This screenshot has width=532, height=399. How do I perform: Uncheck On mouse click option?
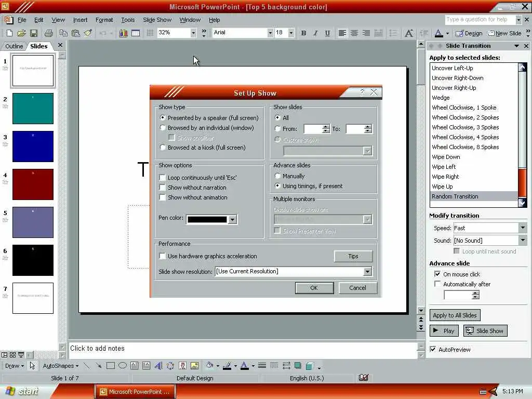point(437,274)
